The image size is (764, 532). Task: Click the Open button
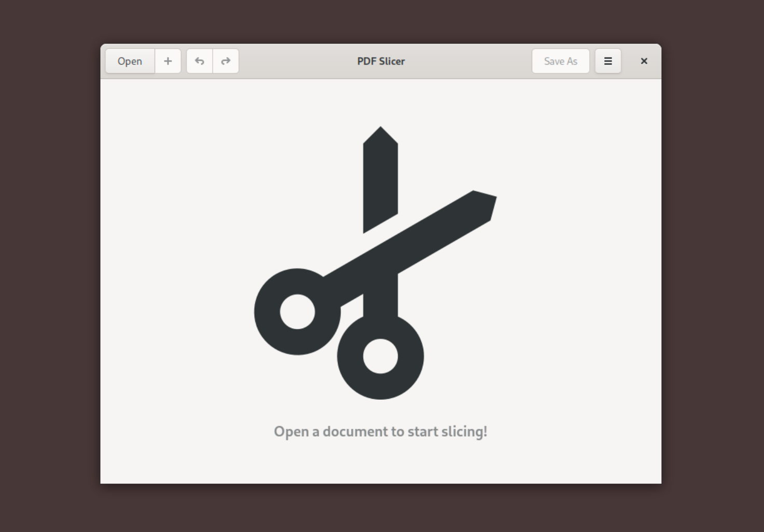point(130,61)
